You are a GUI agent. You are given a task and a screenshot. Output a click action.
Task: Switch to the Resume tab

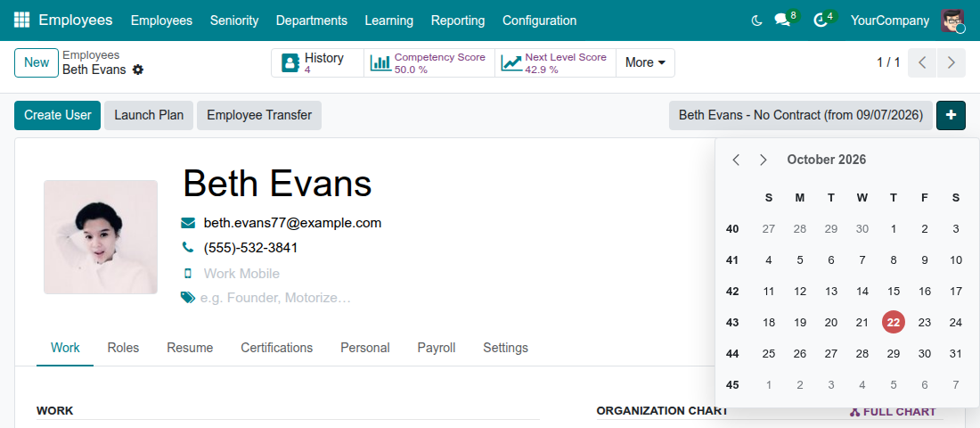[190, 348]
